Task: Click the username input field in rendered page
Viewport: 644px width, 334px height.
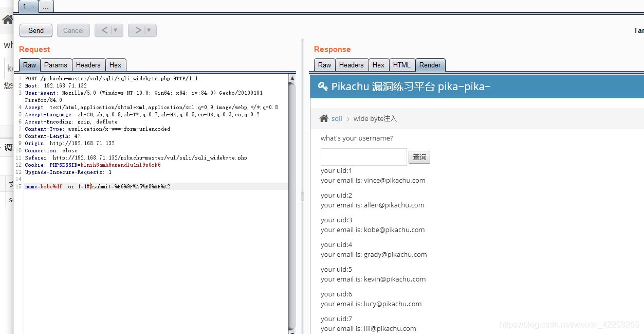Action: 364,157
